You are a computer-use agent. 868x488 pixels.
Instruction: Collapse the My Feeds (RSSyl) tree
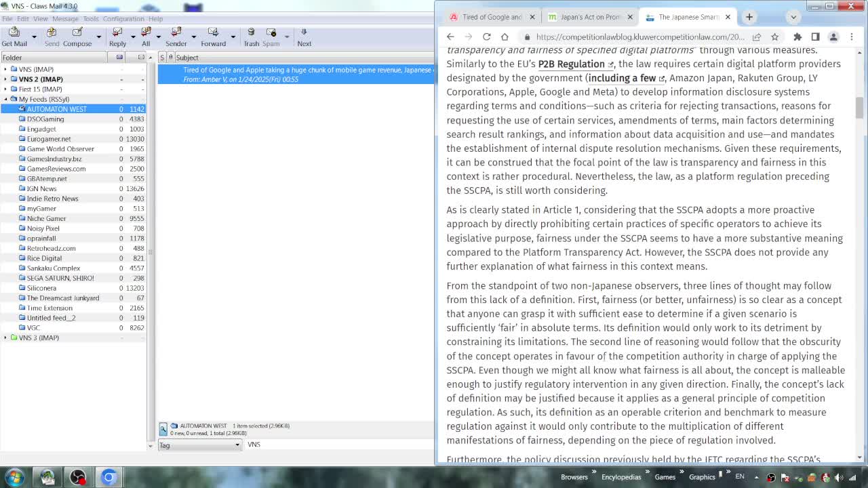5,99
